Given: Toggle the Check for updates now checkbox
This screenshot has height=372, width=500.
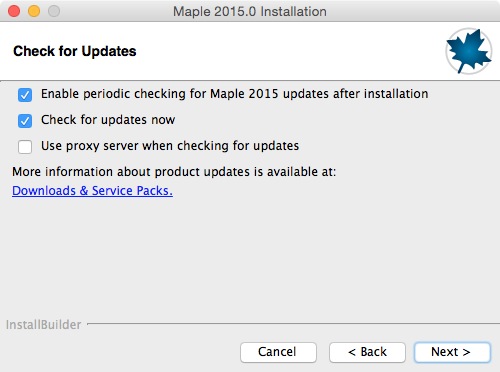Looking at the screenshot, I should click(x=25, y=121).
